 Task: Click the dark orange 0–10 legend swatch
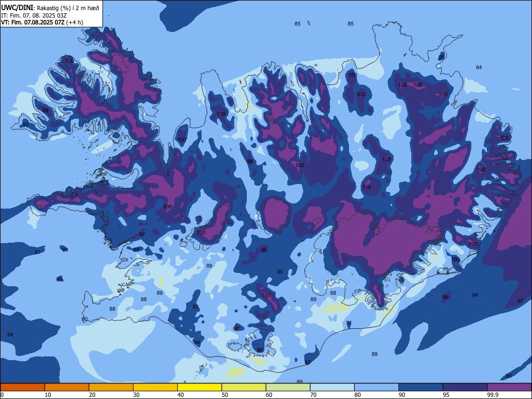22,387
